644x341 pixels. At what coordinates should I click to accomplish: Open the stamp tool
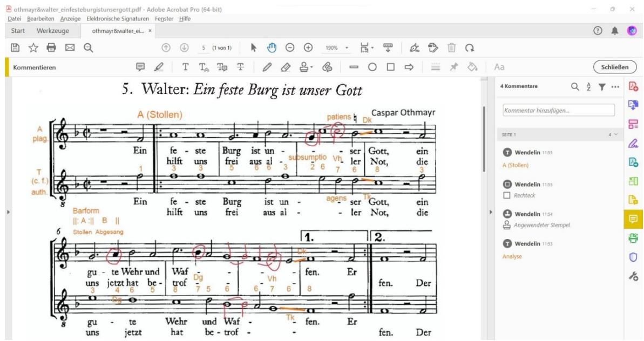point(304,67)
